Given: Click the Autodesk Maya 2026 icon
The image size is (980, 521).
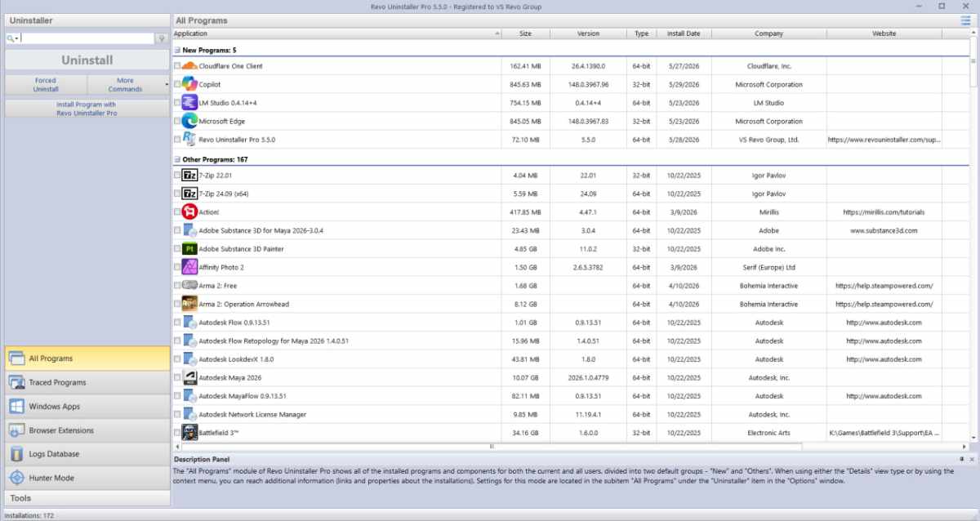Looking at the screenshot, I should [189, 377].
